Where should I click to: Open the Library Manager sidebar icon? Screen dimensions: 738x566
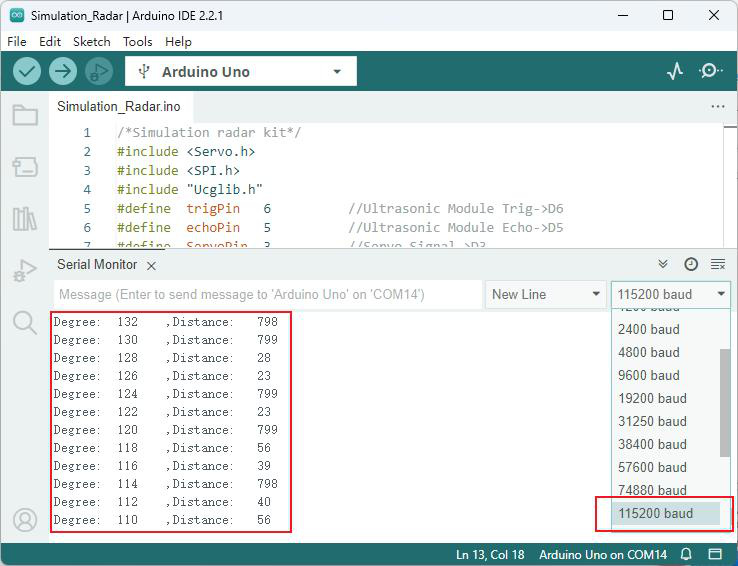[x=24, y=219]
